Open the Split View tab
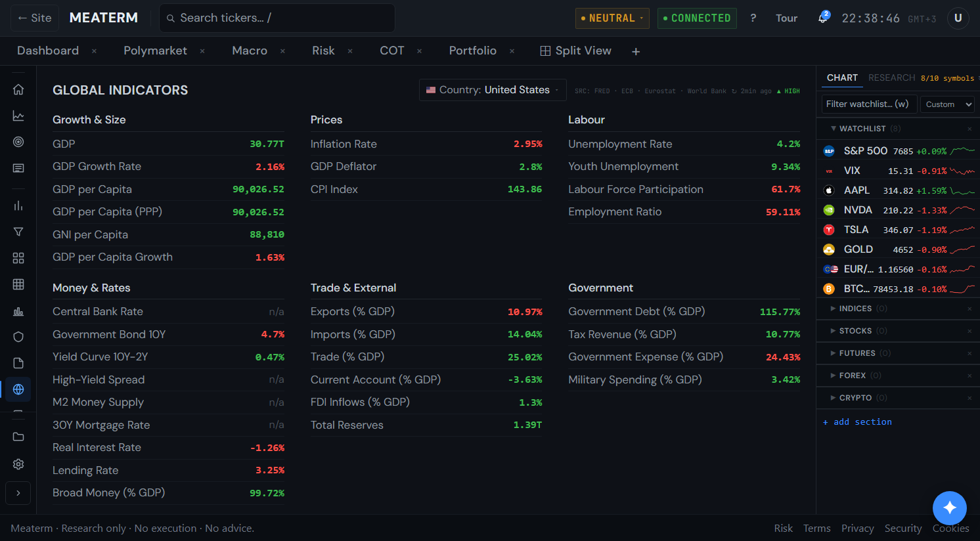The width and height of the screenshot is (980, 541). coord(575,51)
